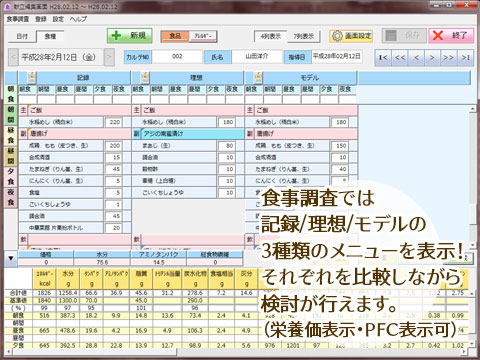The image size is (480, 360).
Task: Click the quantity 220 in 記録 column
Action: [x=114, y=122]
